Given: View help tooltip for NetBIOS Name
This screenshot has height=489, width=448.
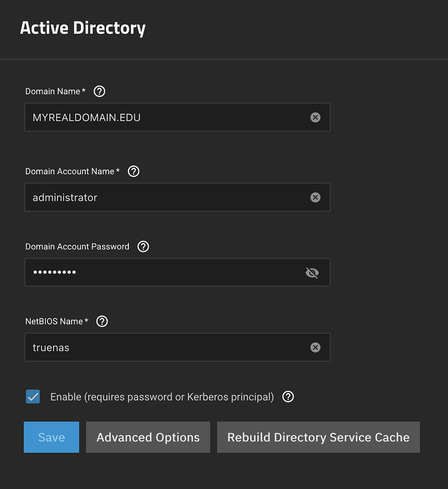Looking at the screenshot, I should click(102, 321).
